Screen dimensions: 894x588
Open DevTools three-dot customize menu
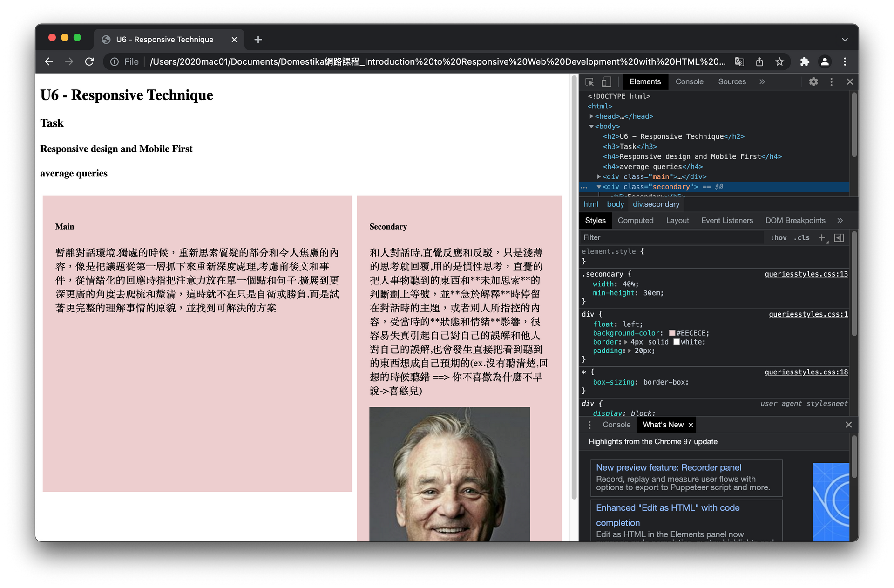coord(831,82)
